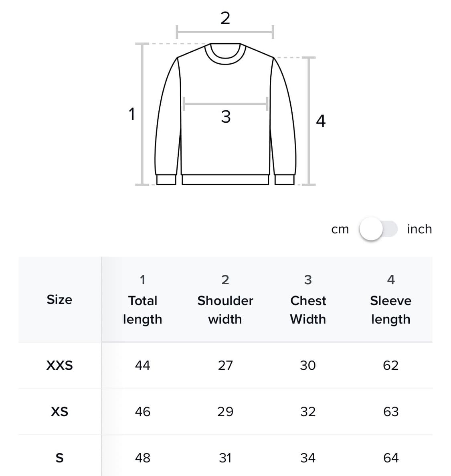The image size is (451, 476).
Task: Click the number 3 chest width marker
Action: point(226,117)
